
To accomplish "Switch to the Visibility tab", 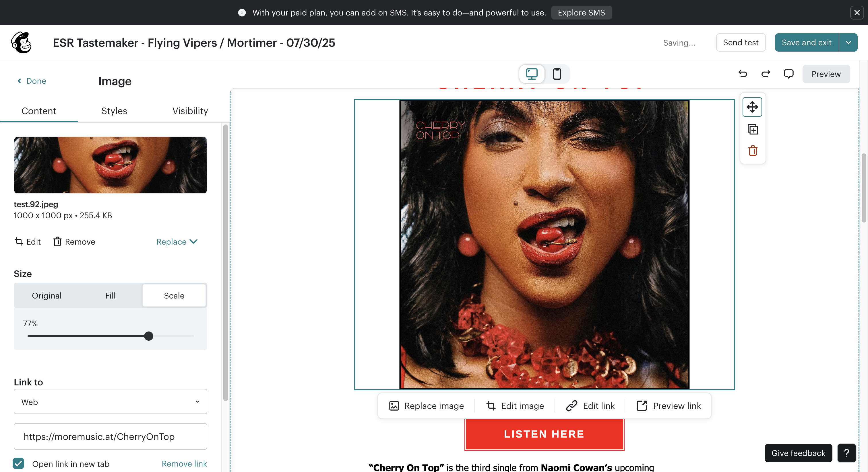I will tap(190, 111).
